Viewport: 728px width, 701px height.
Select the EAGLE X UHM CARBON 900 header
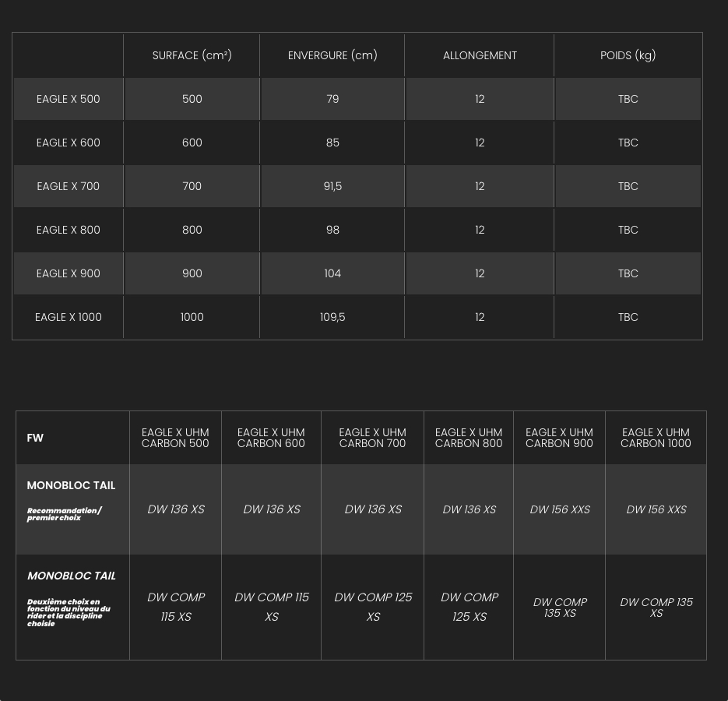pyautogui.click(x=559, y=438)
